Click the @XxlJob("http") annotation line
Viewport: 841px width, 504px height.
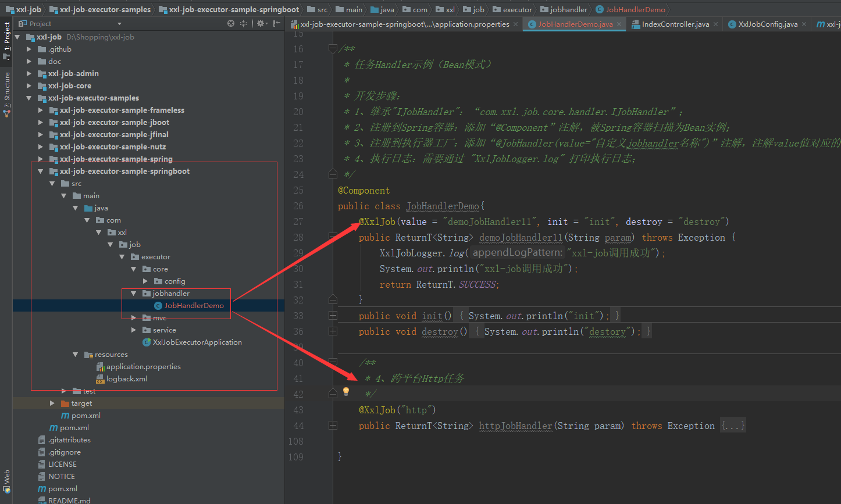(397, 410)
